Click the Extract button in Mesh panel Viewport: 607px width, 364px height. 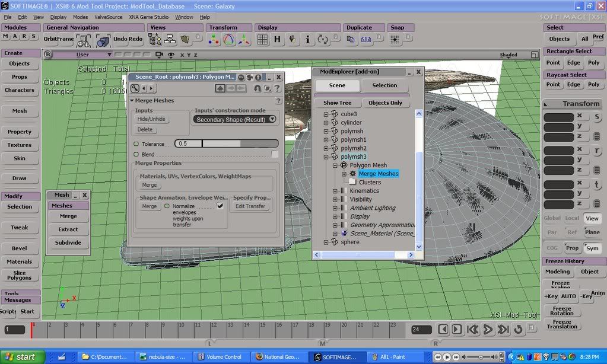[68, 229]
